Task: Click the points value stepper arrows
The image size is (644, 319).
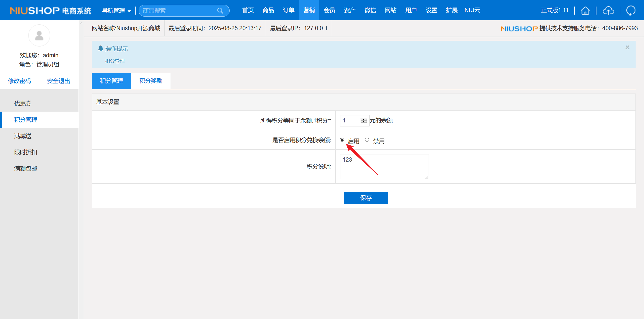Action: 364,121
